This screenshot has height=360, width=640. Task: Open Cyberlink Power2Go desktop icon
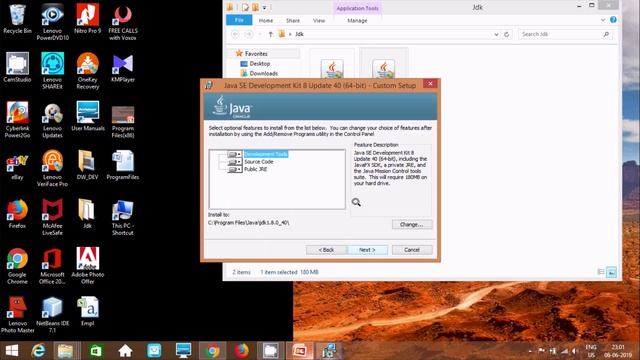[17, 120]
